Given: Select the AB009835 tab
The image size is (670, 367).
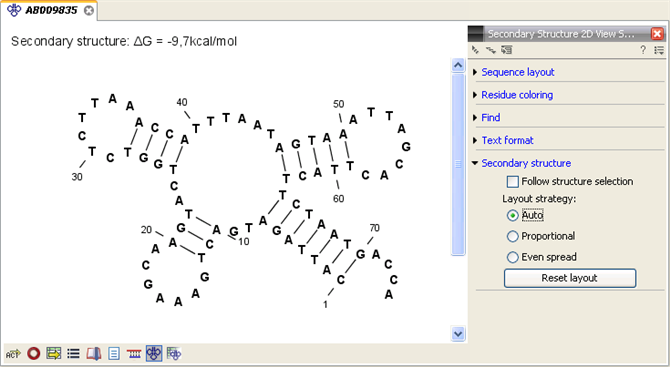Looking at the screenshot, I should pos(50,10).
